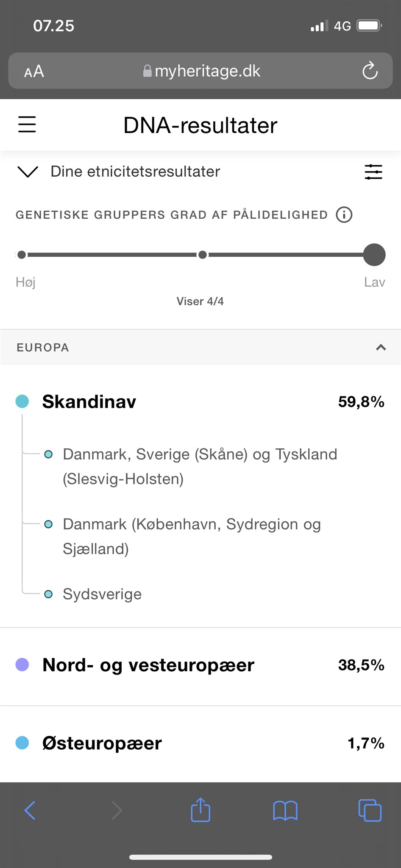Select Østeuropæer ethnicity entry

tap(102, 743)
